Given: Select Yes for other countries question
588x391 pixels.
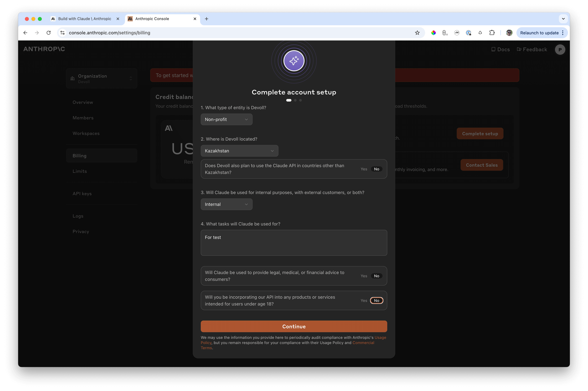Looking at the screenshot, I should click(364, 169).
